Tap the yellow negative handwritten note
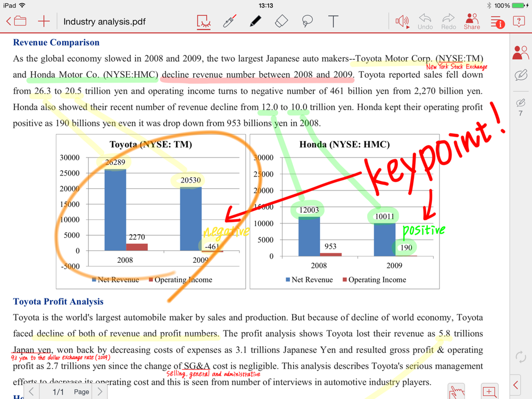Viewport: 532px width, 399px height. click(226, 233)
